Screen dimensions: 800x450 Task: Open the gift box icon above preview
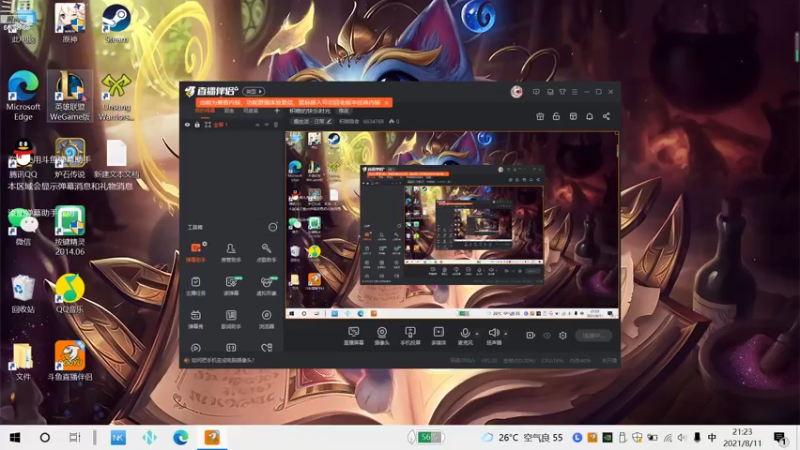540,116
